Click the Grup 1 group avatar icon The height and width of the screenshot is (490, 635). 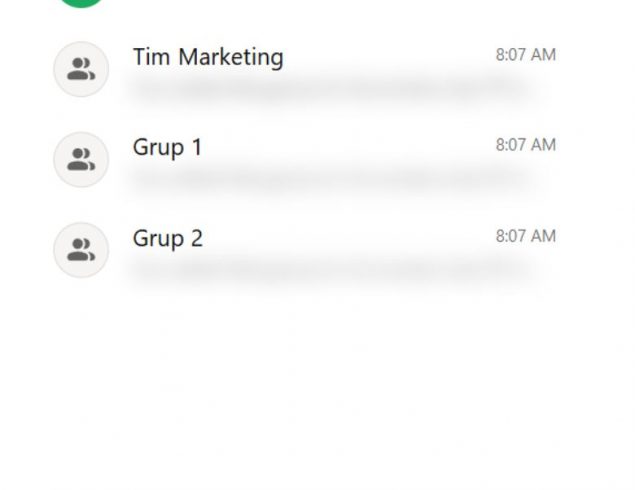click(81, 160)
